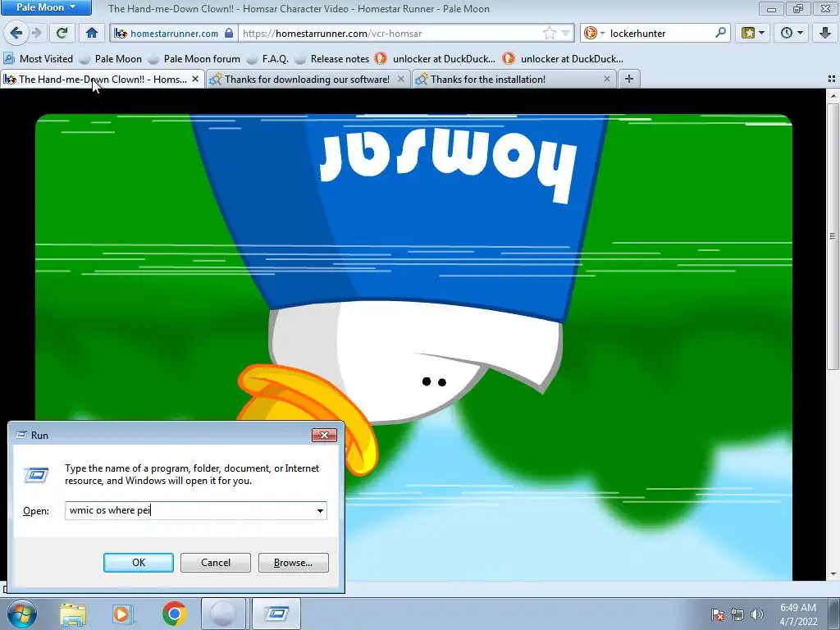Click Browse... in the Run dialog
The width and height of the screenshot is (840, 630).
(x=293, y=563)
